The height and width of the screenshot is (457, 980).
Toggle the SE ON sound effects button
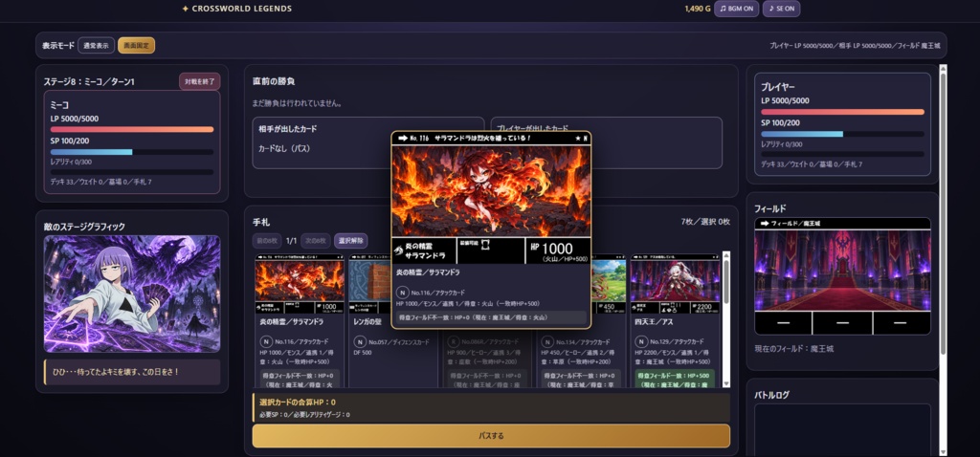tap(781, 9)
